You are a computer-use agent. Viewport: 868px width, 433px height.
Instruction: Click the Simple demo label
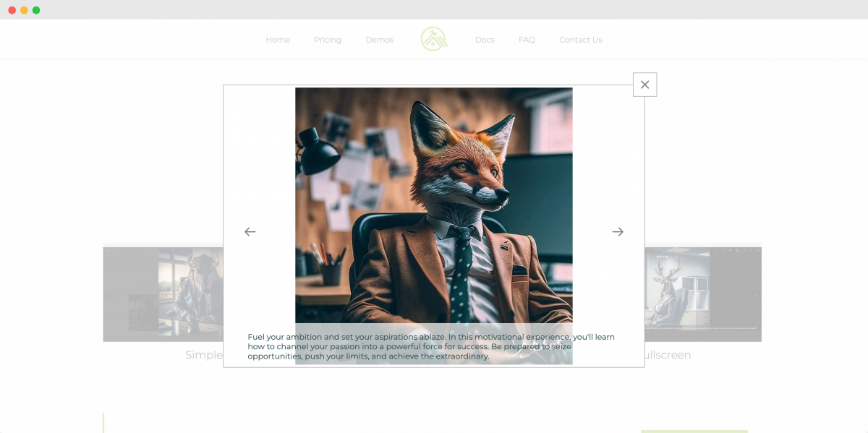tap(204, 355)
